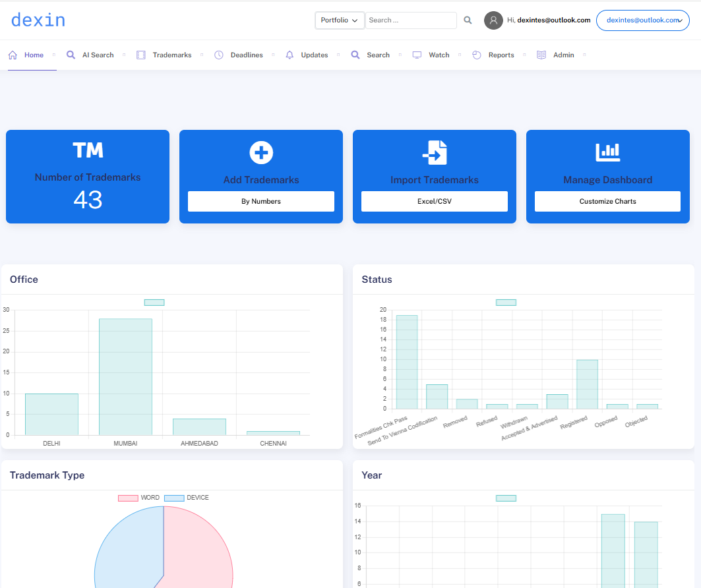Screen dimensions: 701x588
Task: Click the 'Trademark Type' chart heading
Action: pos(47,475)
